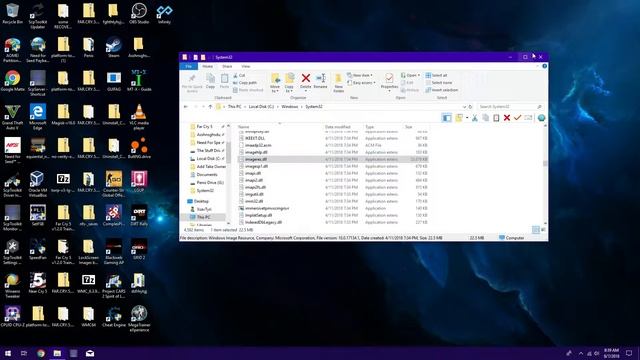The height and width of the screenshot is (360, 640).
Task: Click Copy path in the ribbon
Action: [x=245, y=83]
